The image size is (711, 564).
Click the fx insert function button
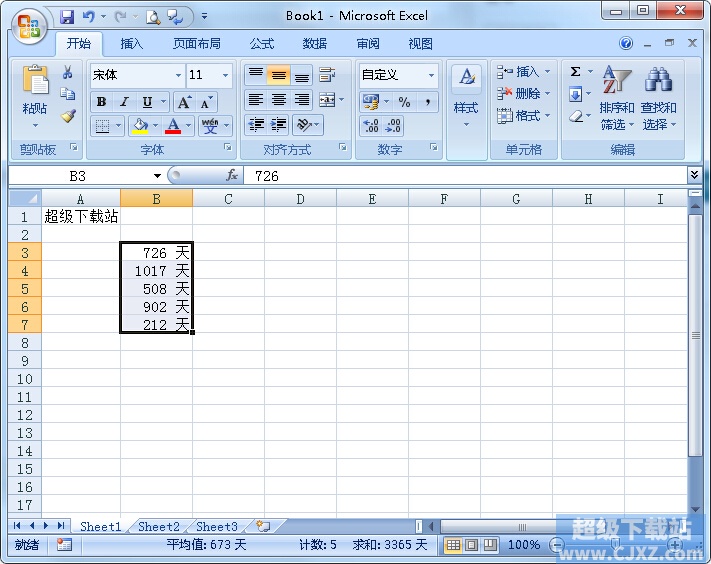click(232, 175)
